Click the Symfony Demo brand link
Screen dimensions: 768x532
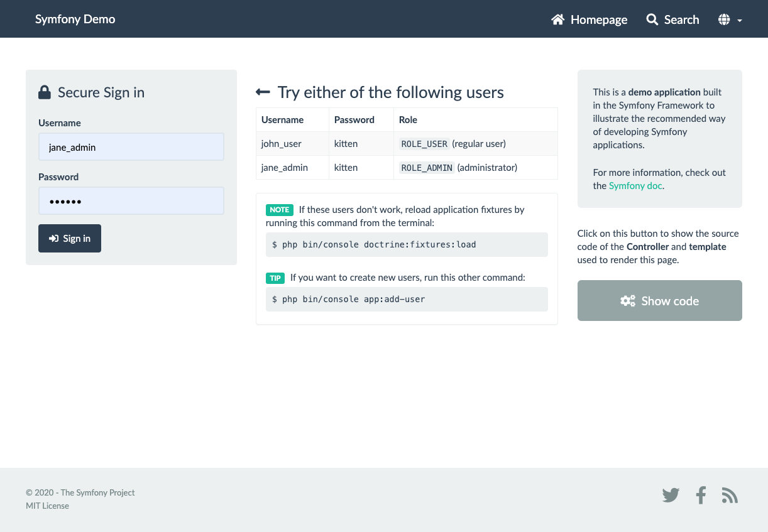click(x=75, y=19)
